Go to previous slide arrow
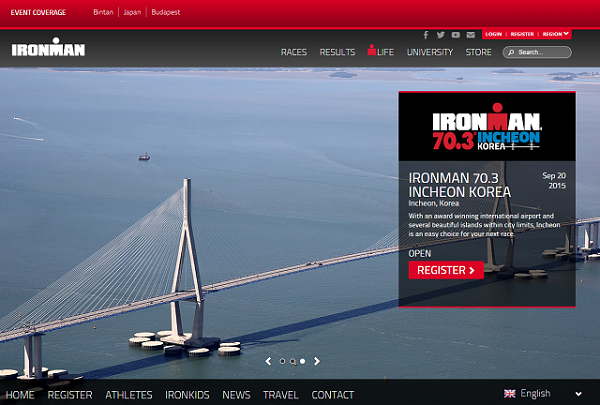The height and width of the screenshot is (405, 600). click(x=268, y=361)
